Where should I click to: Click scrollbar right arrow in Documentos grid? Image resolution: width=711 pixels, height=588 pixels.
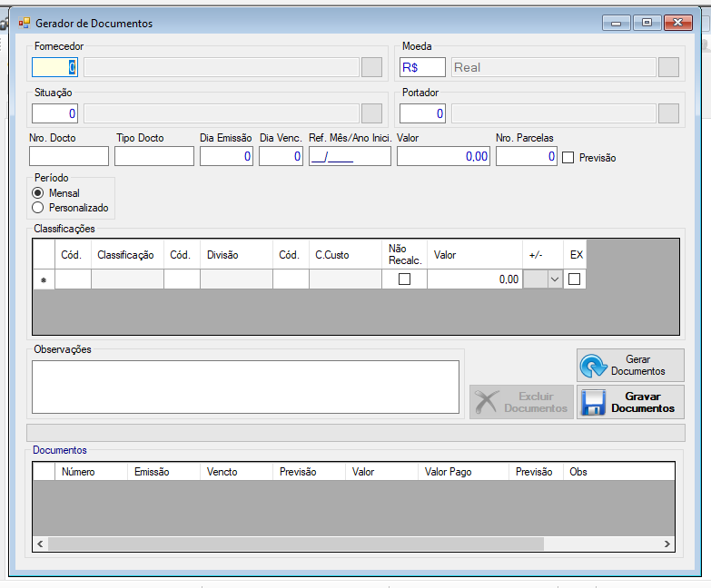click(x=667, y=544)
